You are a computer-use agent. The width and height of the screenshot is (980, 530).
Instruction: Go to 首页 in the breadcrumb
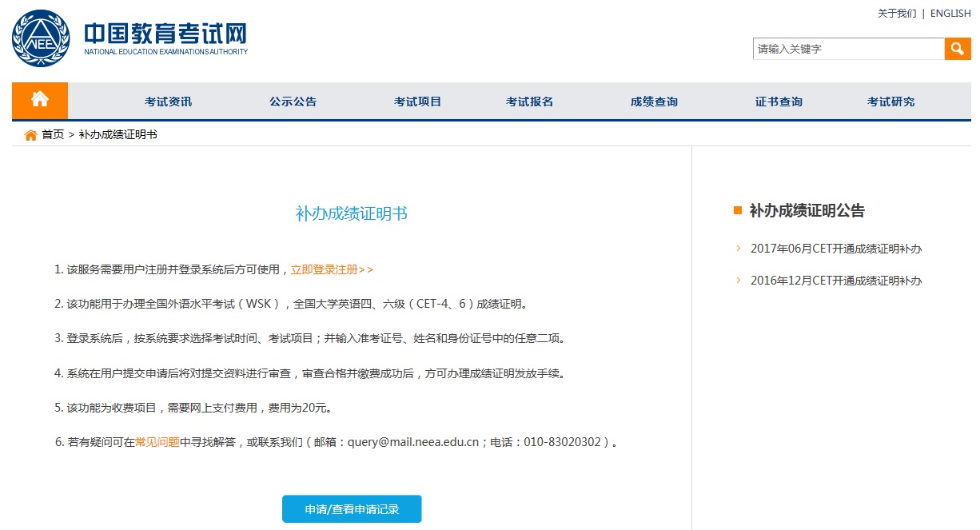coord(53,134)
